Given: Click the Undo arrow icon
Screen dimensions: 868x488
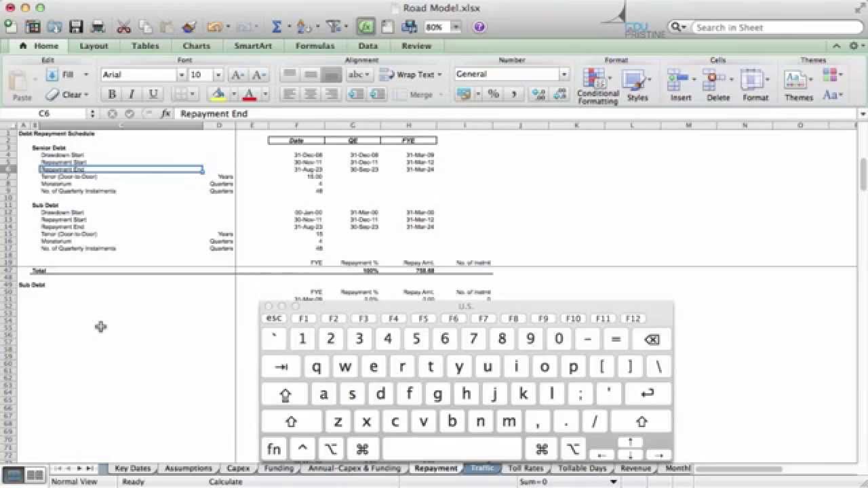Looking at the screenshot, I should (214, 27).
